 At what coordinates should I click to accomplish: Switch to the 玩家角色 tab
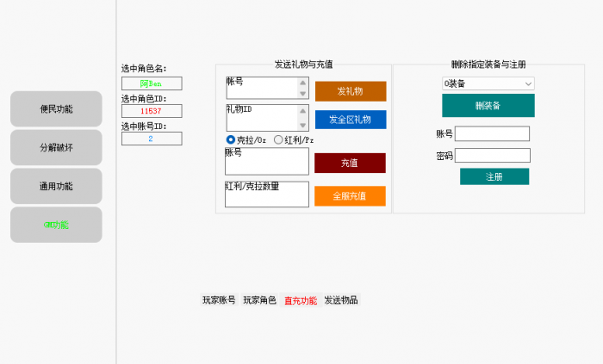click(x=259, y=299)
